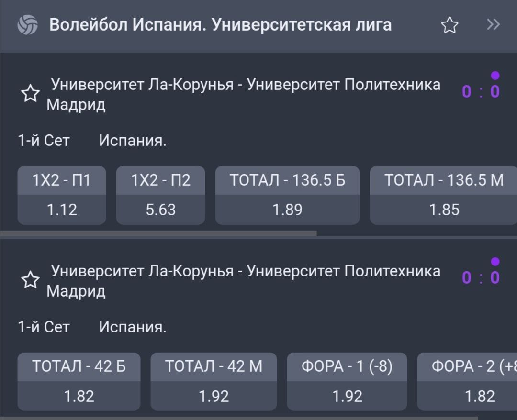Click the volleyball sport icon in header
517x420 pixels.
(x=27, y=25)
